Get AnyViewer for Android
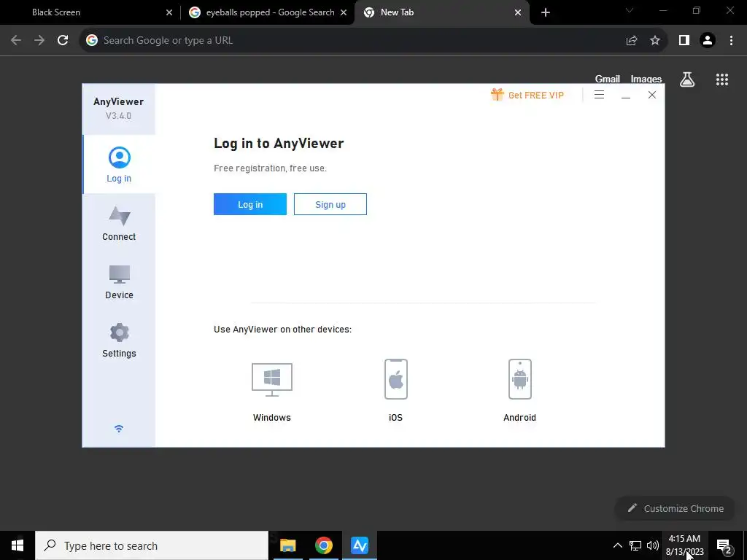This screenshot has height=560, width=747. [x=519, y=391]
